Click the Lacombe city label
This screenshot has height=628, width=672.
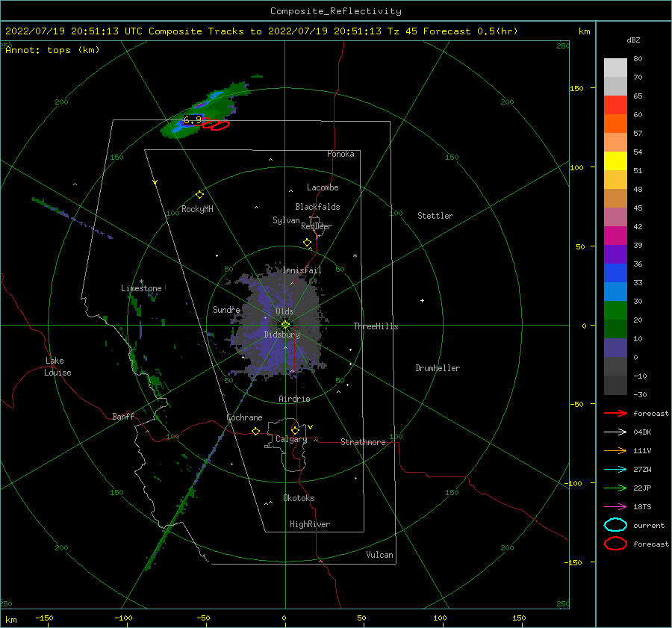(323, 187)
